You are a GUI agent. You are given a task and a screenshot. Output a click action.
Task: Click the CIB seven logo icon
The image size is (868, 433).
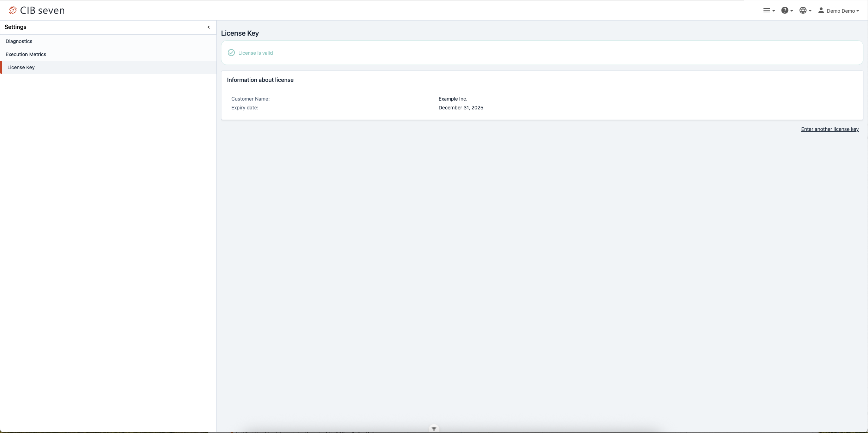[x=13, y=11]
